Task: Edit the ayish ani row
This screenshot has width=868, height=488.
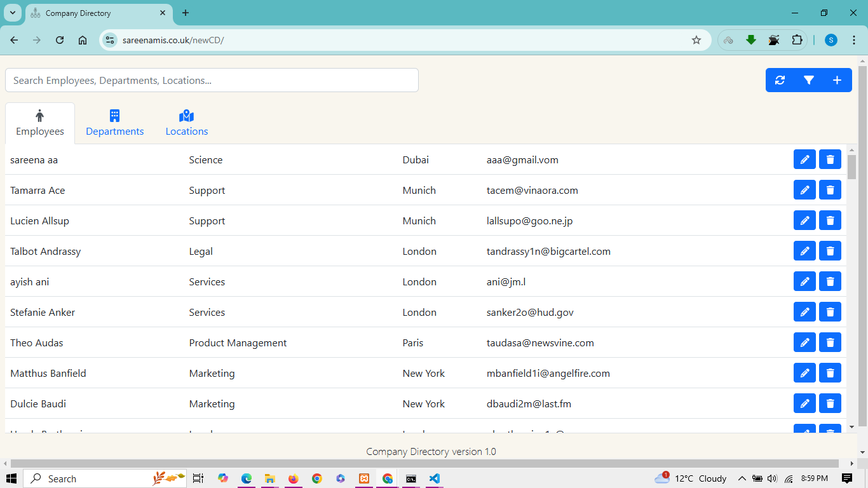Action: click(804, 281)
